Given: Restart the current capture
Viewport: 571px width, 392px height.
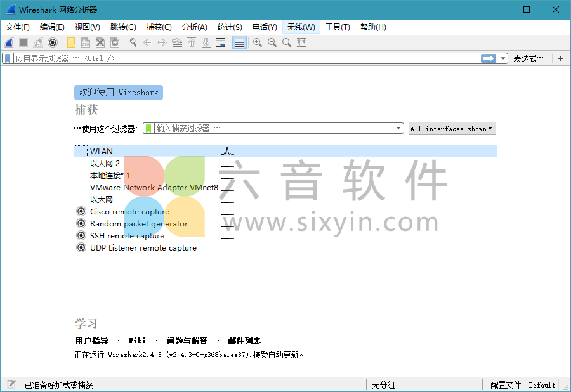Looking at the screenshot, I should (37, 42).
